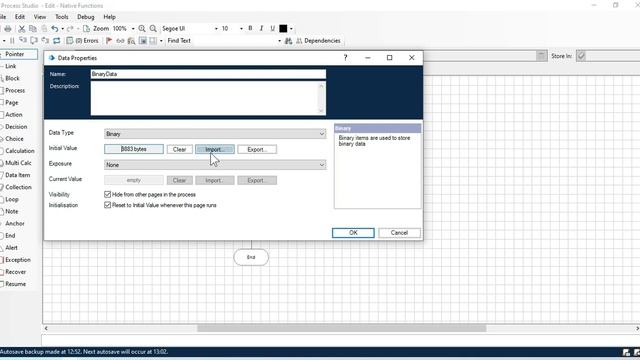Click into the Description text area
This screenshot has width=640, height=360.
208,98
